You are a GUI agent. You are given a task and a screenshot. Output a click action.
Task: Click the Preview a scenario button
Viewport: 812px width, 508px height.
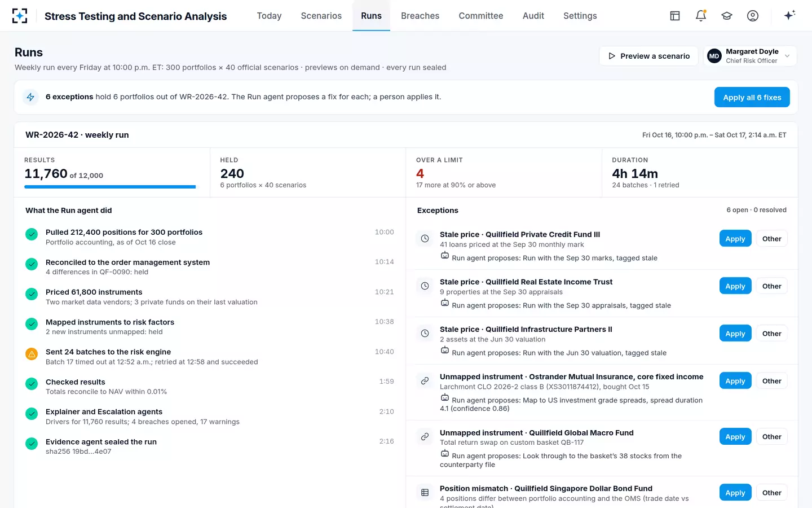tap(648, 56)
